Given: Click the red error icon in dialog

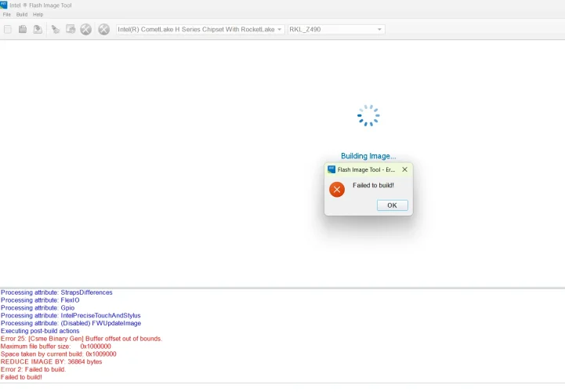Looking at the screenshot, I should click(337, 189).
